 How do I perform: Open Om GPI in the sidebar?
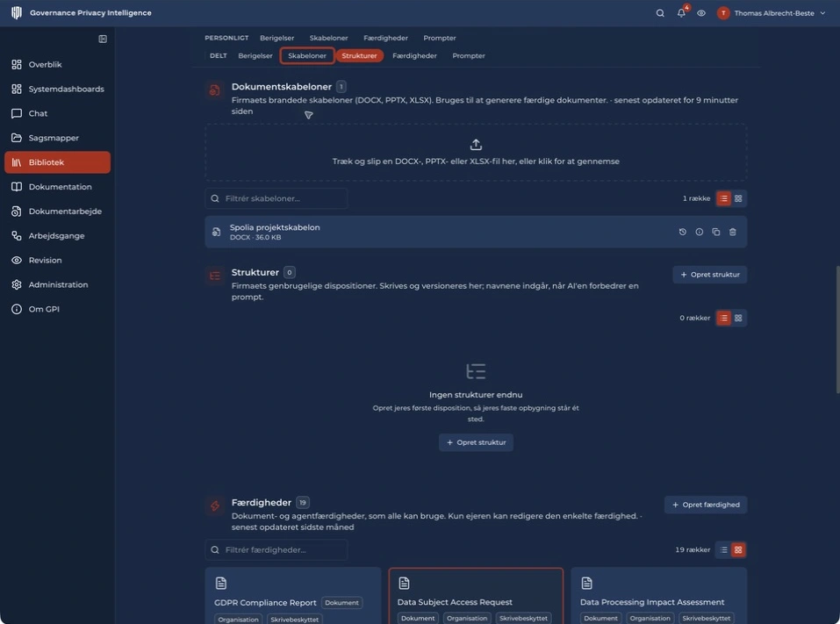coord(57,309)
